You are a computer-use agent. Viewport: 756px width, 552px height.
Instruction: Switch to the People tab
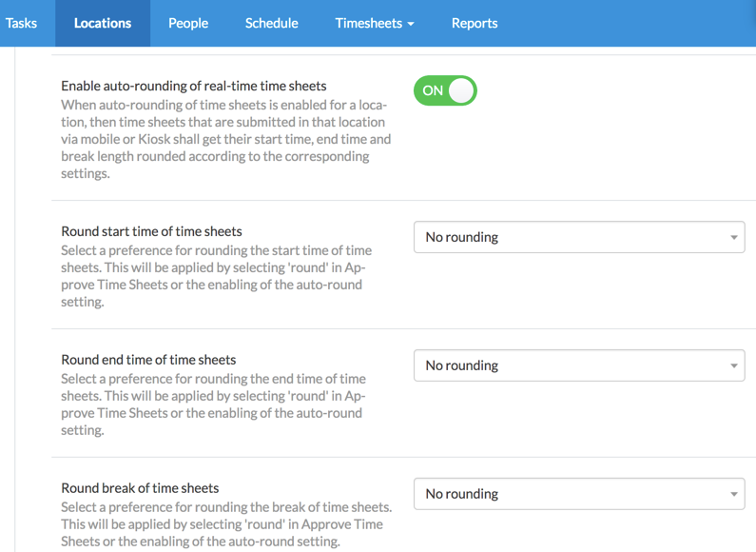click(188, 23)
